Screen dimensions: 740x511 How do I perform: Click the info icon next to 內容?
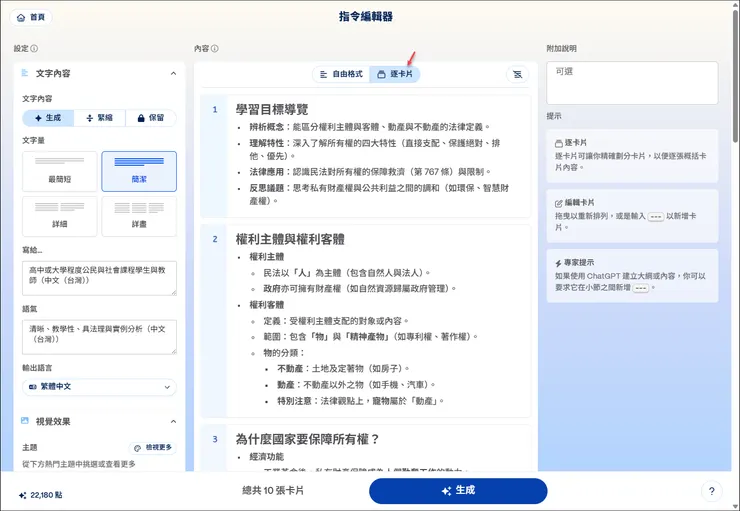click(x=215, y=49)
